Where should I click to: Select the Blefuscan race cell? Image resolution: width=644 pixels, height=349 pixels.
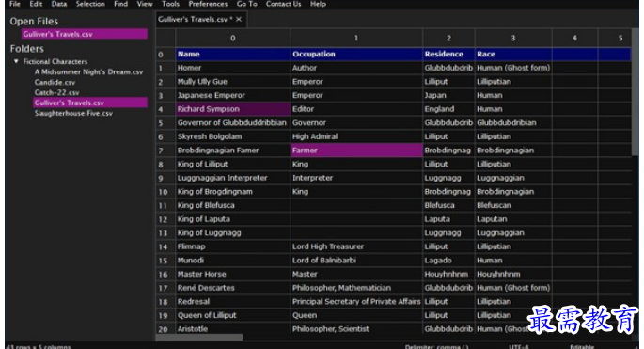513,205
